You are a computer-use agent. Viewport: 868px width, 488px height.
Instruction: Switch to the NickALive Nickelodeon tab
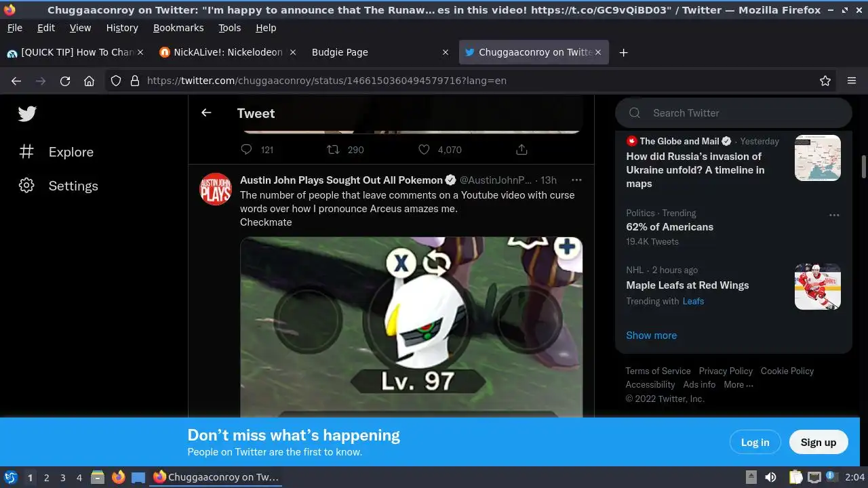click(x=228, y=52)
